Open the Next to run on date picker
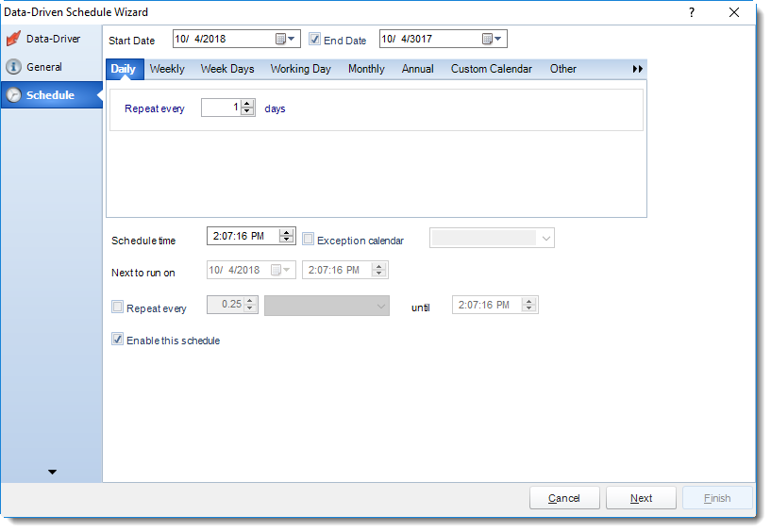Image resolution: width=771 pixels, height=532 pixels. 281,270
